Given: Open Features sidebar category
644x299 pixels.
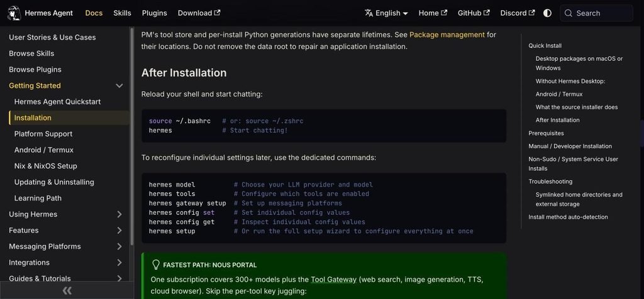Looking at the screenshot, I should pos(24,230).
